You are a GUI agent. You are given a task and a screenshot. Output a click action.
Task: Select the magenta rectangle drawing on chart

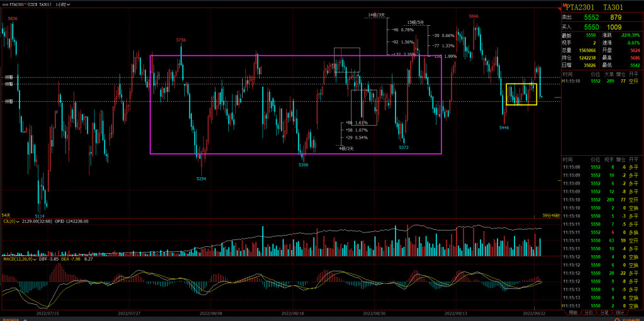click(150, 107)
